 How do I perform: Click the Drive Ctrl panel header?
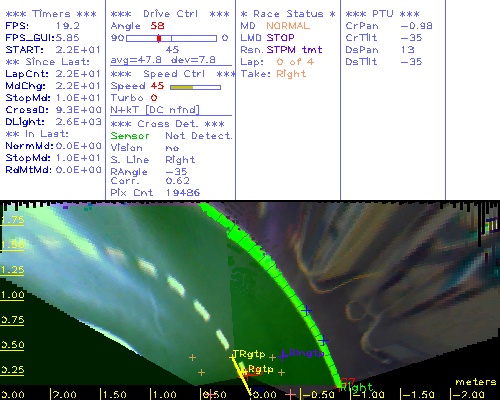click(x=170, y=14)
